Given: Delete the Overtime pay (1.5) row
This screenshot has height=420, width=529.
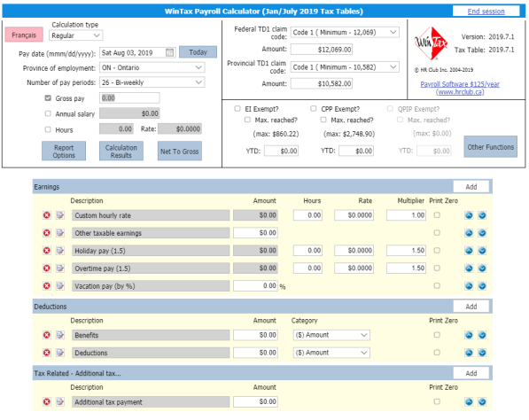Looking at the screenshot, I should click(47, 268).
